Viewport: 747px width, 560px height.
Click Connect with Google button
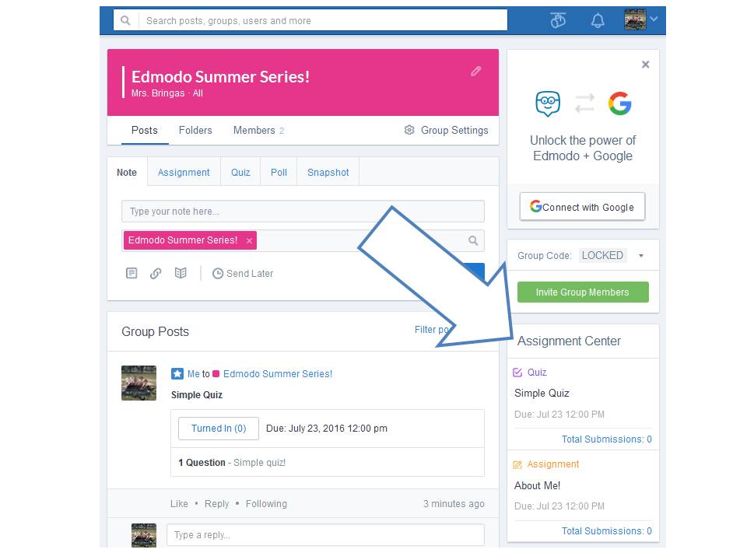pyautogui.click(x=582, y=207)
